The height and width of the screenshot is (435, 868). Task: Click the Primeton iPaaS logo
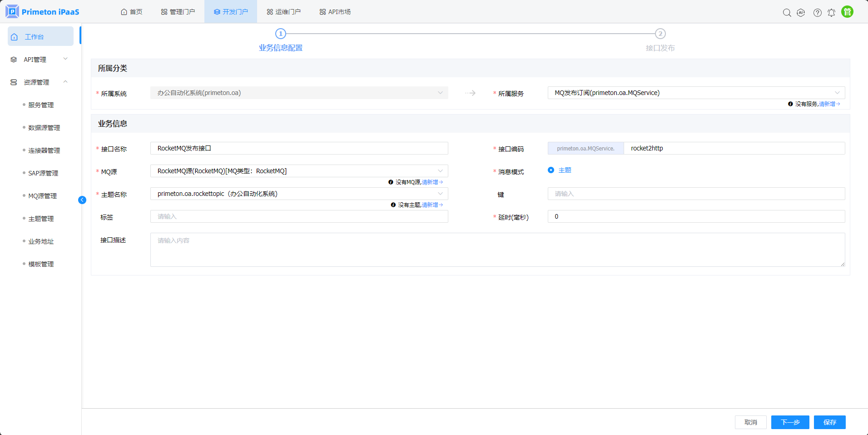[x=42, y=12]
